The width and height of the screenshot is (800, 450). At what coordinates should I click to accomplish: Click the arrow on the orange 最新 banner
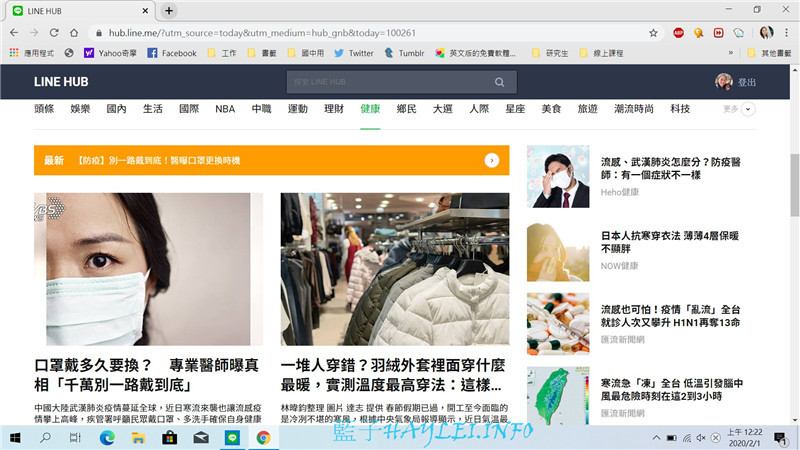pyautogui.click(x=492, y=160)
